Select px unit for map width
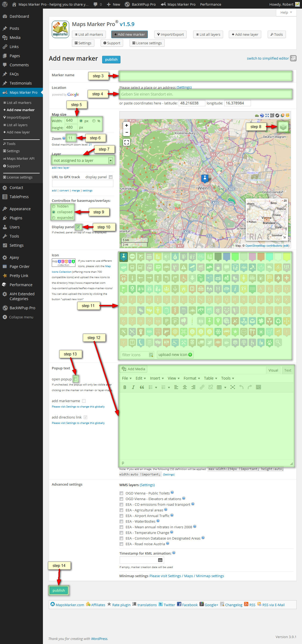Screen dimensions: 302x644 point(81,121)
